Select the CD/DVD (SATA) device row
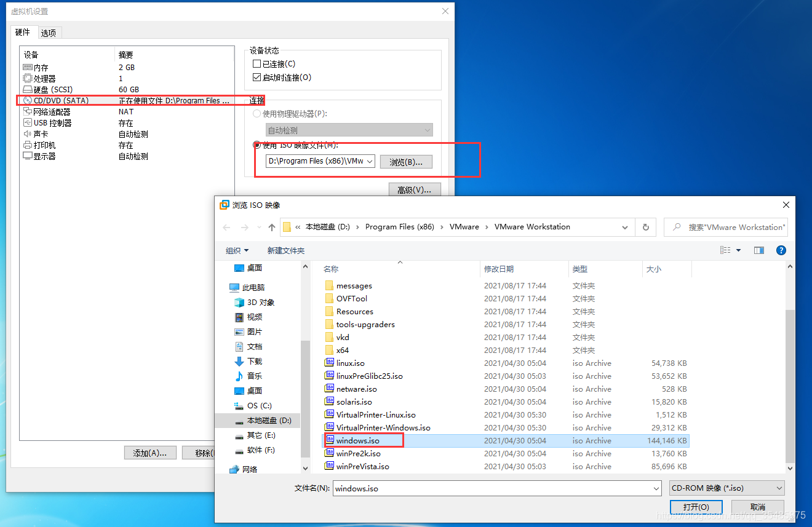812x527 pixels. tap(127, 101)
